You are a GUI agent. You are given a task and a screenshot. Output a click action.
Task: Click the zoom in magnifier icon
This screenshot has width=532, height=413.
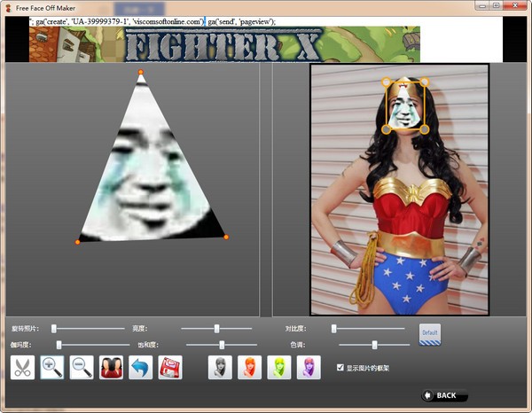point(52,368)
